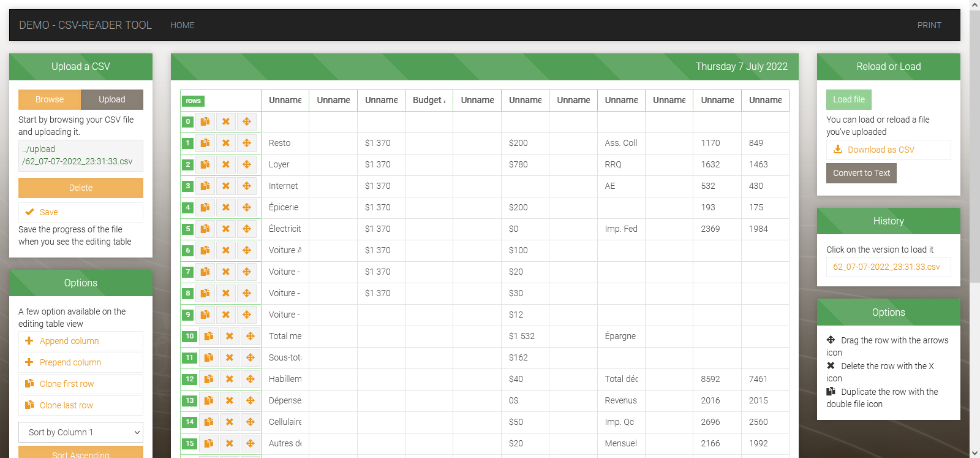Screen dimensions: 980x458
Task: Click the drag arrows icon on row 2
Action: 247,164
